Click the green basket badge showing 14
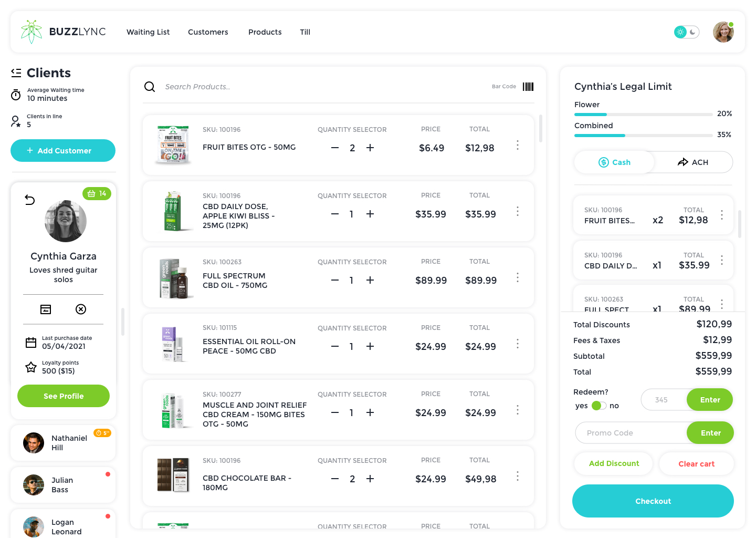Screen dimensions: 756x538 pos(97,194)
